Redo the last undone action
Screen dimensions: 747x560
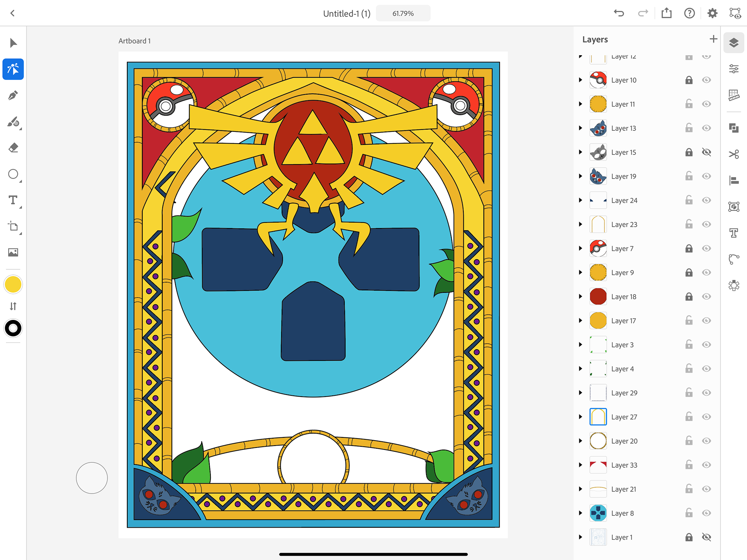(x=643, y=13)
